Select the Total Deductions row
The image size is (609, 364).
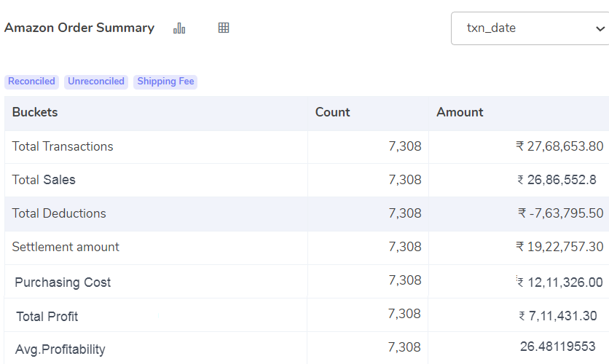307,214
